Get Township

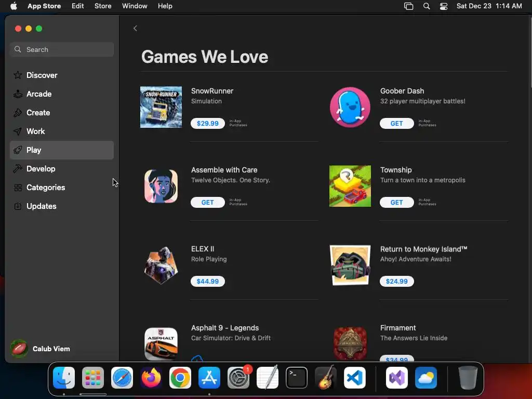point(396,203)
